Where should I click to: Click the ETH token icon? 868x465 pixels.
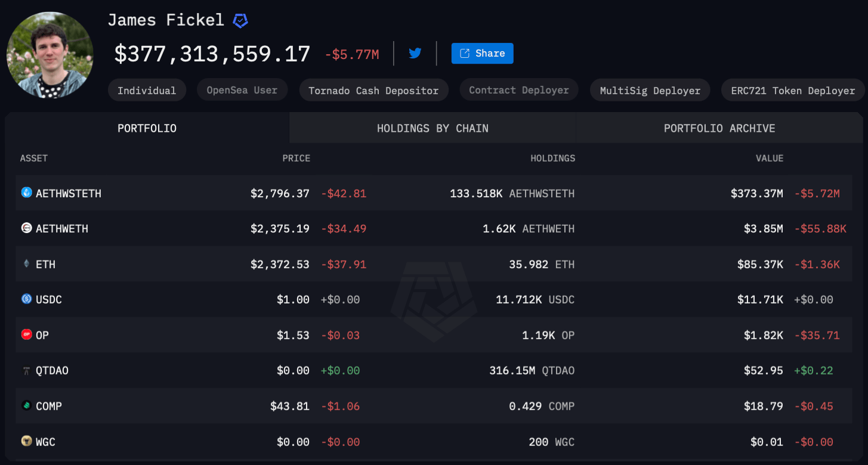[x=26, y=263]
